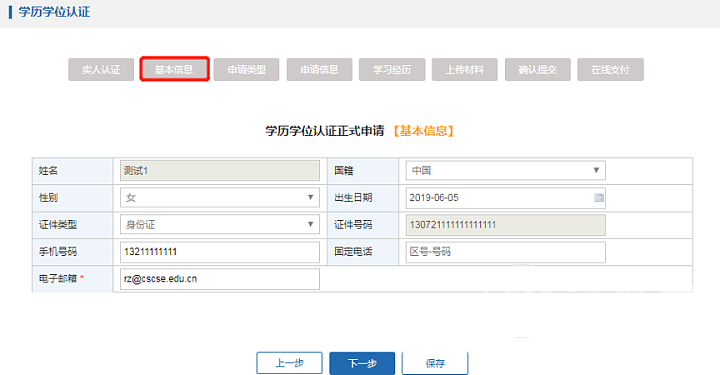Click the 证件号码 field
The image size is (720, 375).
pos(506,225)
